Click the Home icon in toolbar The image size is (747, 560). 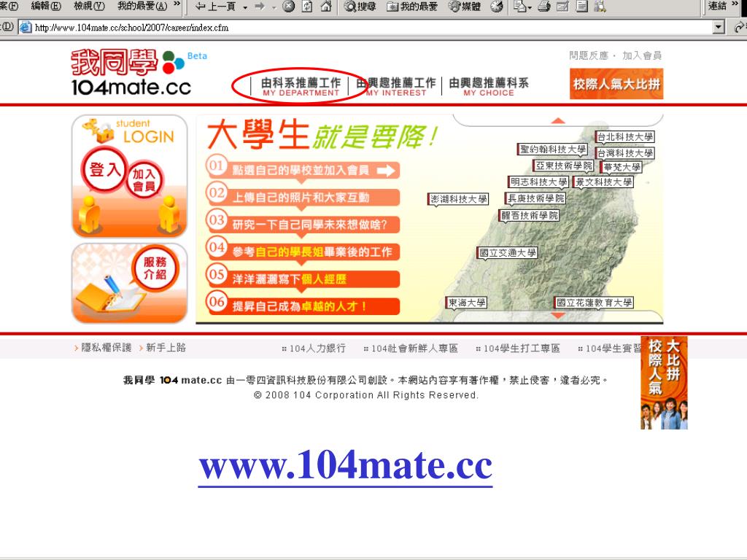point(326,6)
